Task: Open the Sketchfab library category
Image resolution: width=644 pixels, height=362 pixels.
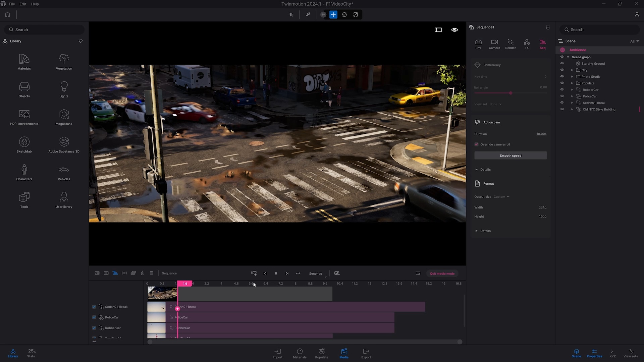Action: (x=24, y=145)
